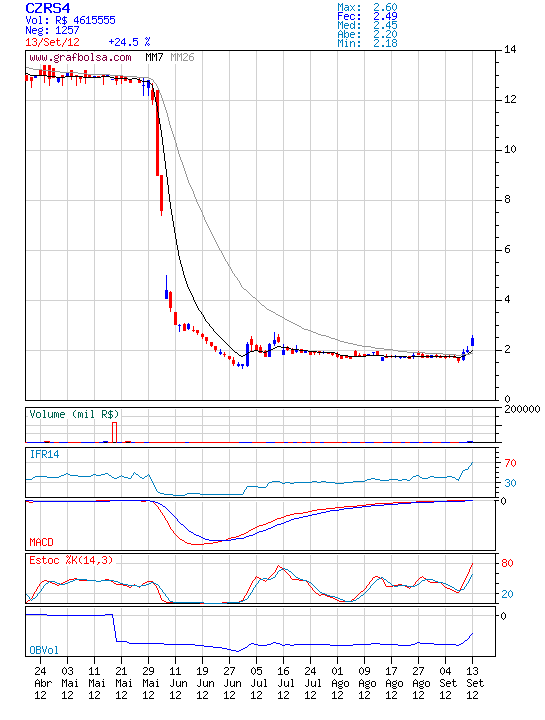Screen dimensions: 545x720
Task: Click the +24.5 % change value
Action: coord(129,42)
